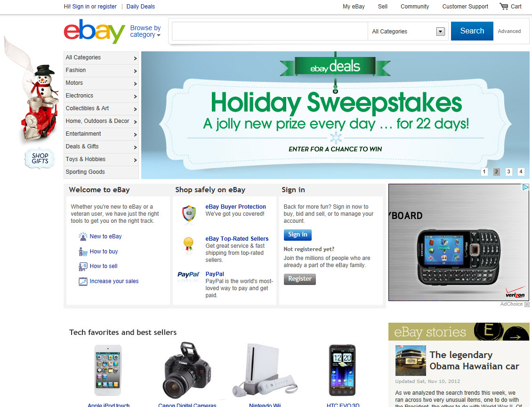Switch banner to slide 4
532x407 pixels.
520,172
